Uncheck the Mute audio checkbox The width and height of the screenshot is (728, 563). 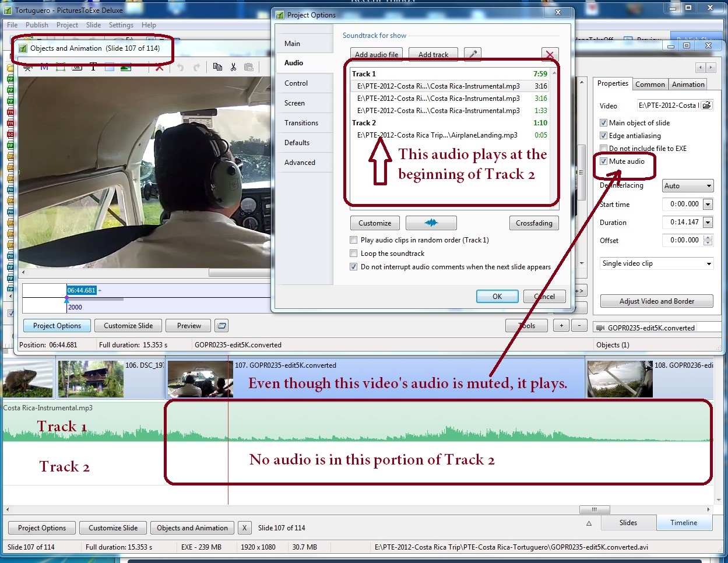click(x=604, y=161)
